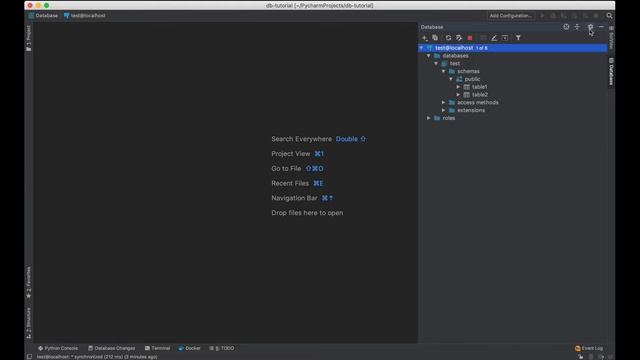Click the 'Search Everywhere' hint text

(x=302, y=139)
